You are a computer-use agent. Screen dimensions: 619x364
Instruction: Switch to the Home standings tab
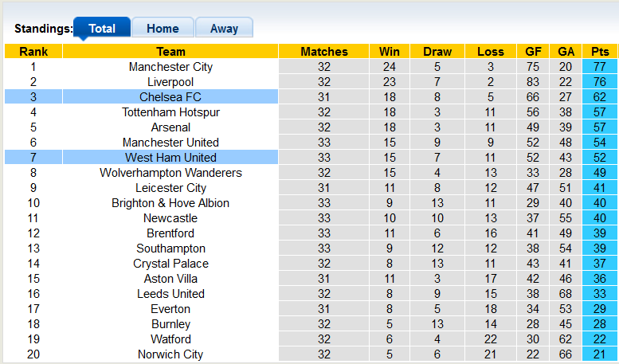(x=163, y=28)
